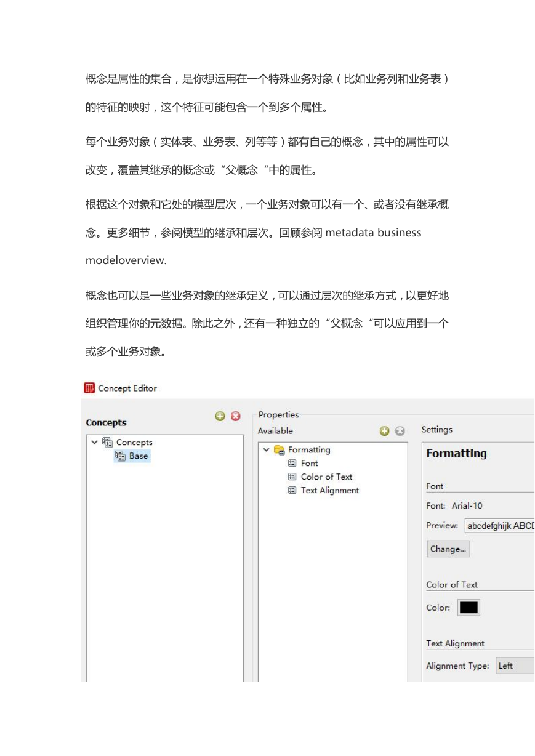Click the 'modeloverview.' text in document

pos(126,260)
